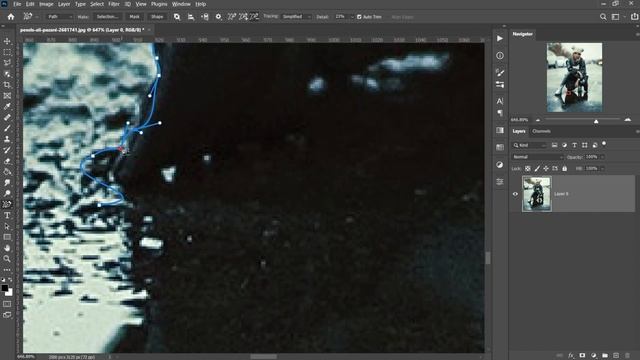640x360 pixels.
Task: Select the History Brush tool
Action: point(7,150)
